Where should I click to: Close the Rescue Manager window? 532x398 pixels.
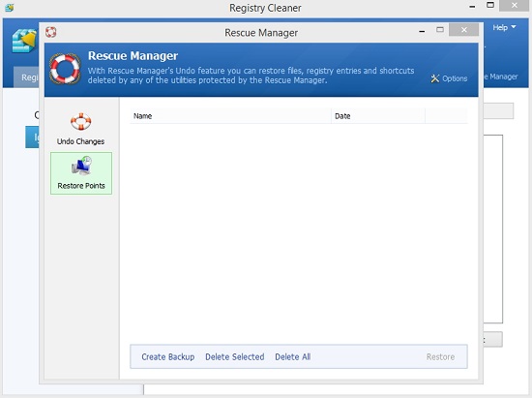point(463,30)
